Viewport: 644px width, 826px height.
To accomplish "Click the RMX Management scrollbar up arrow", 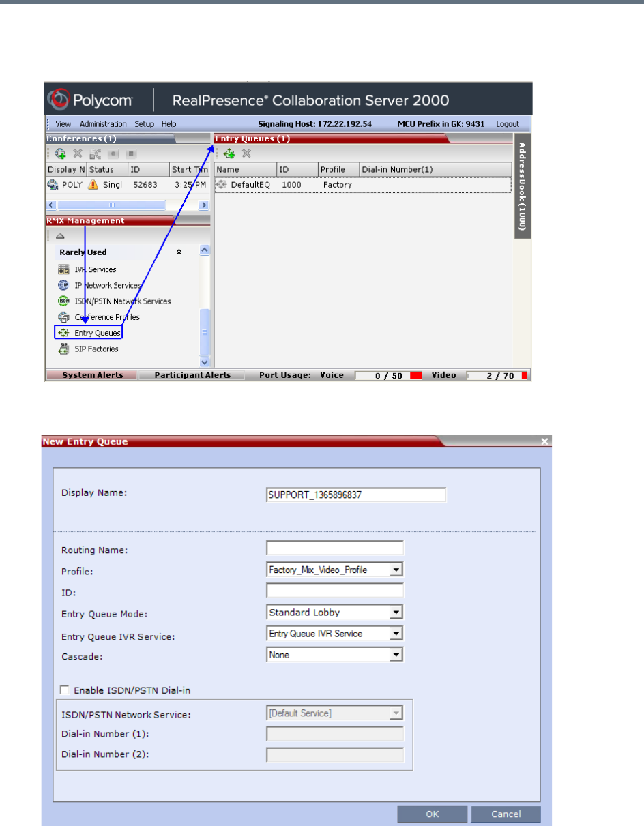I will coord(205,251).
